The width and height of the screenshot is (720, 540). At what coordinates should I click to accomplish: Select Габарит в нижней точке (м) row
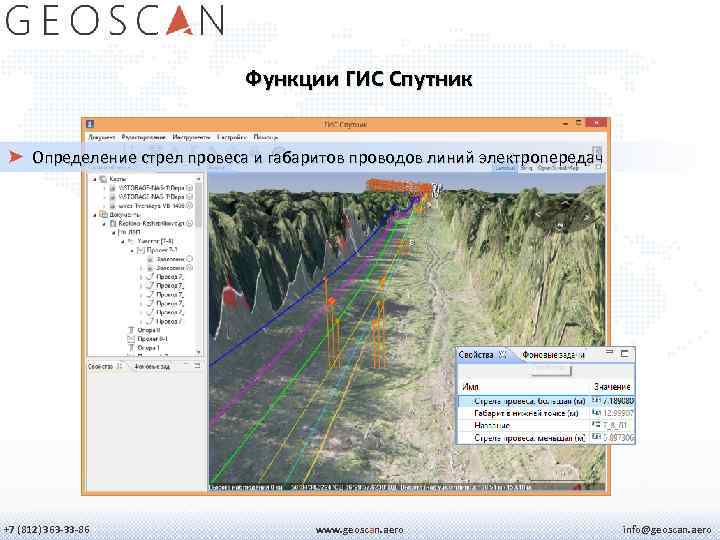(546, 413)
